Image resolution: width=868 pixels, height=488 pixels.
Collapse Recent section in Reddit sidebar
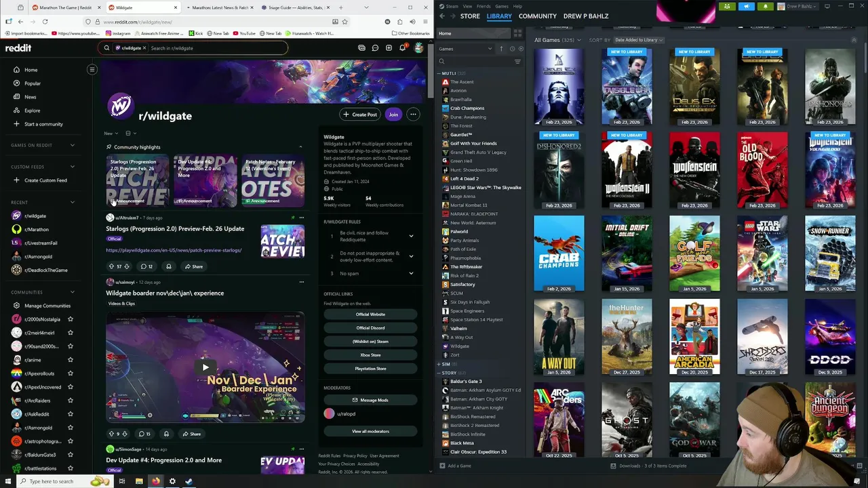73,202
